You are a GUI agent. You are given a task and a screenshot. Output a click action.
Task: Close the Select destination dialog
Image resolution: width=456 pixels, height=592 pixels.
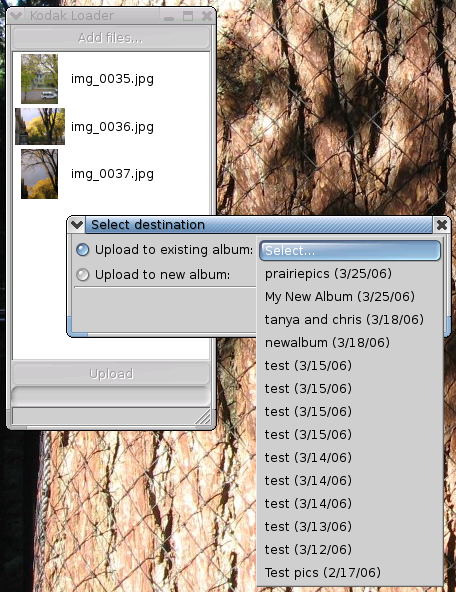coord(442,225)
